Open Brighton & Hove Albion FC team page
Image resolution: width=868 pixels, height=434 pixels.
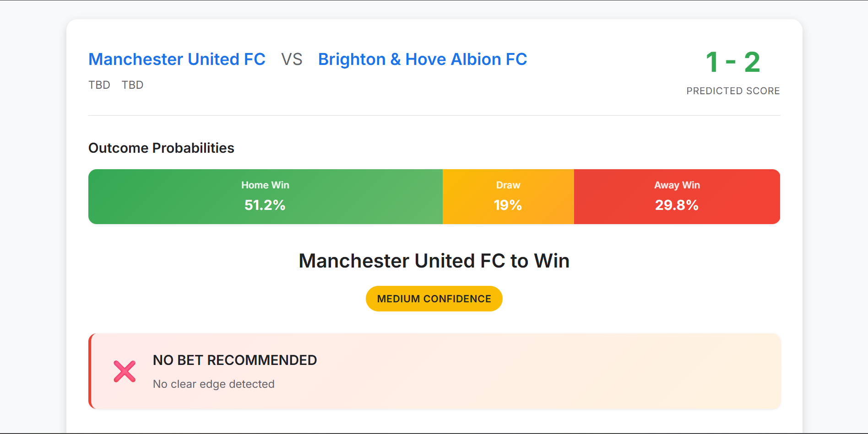click(422, 59)
